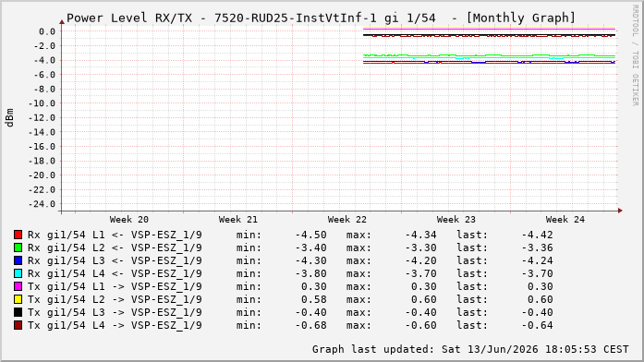
Task: Click the Rx L3 last value -4.24
Action: click(537, 261)
